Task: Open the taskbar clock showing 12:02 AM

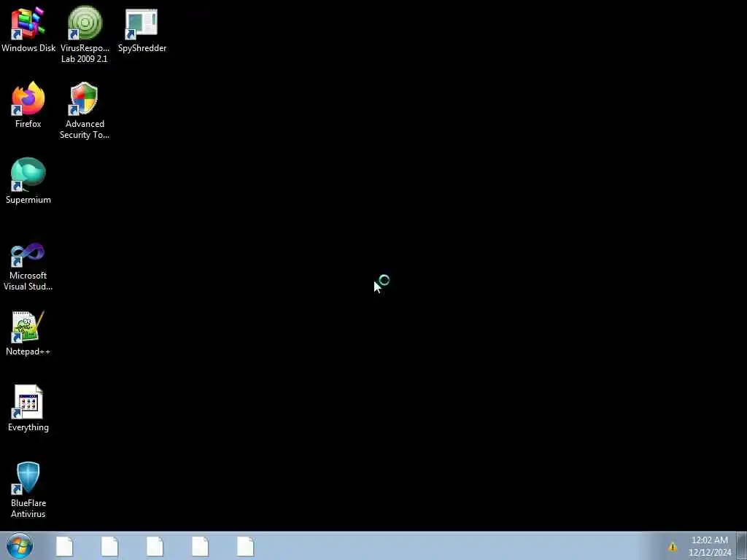Action: (x=709, y=546)
